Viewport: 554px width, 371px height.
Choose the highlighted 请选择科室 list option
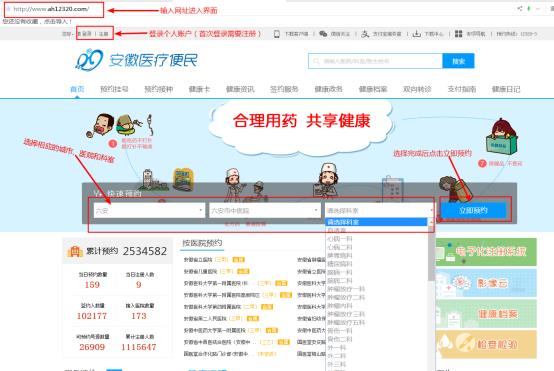(376, 222)
